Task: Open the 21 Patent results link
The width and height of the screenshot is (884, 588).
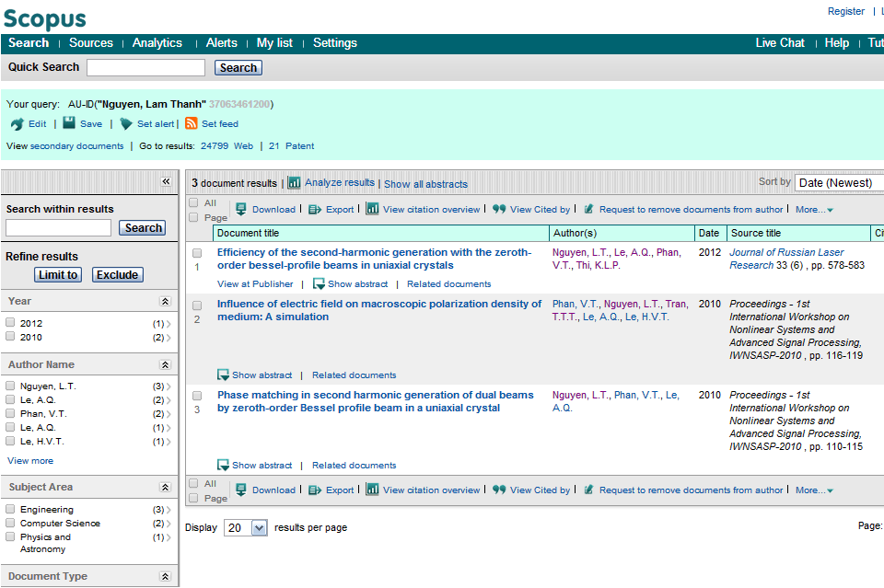Action: pyautogui.click(x=292, y=146)
